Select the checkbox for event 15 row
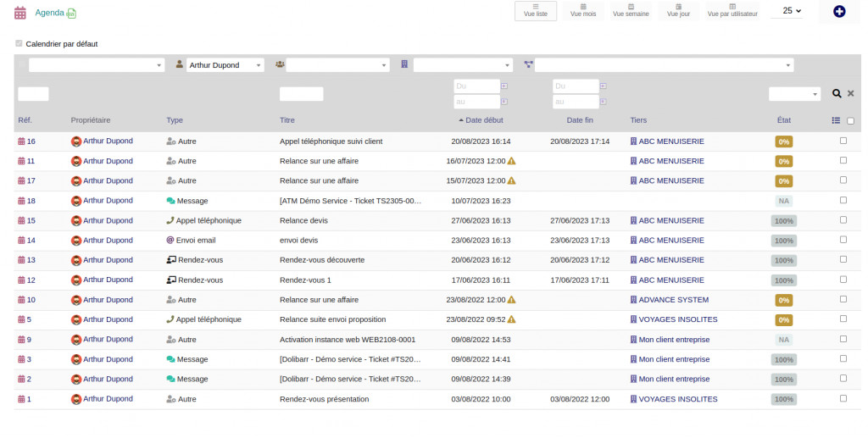The width and height of the screenshot is (868, 438). pyautogui.click(x=843, y=220)
